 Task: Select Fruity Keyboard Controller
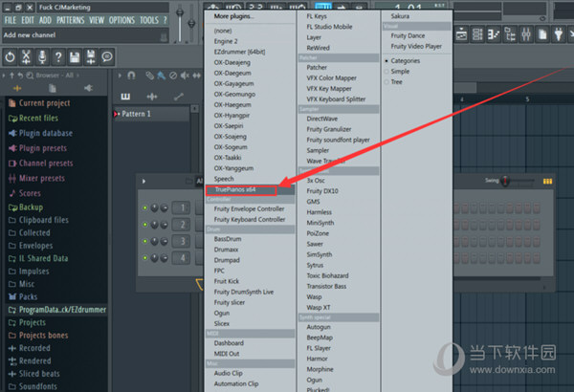250,220
